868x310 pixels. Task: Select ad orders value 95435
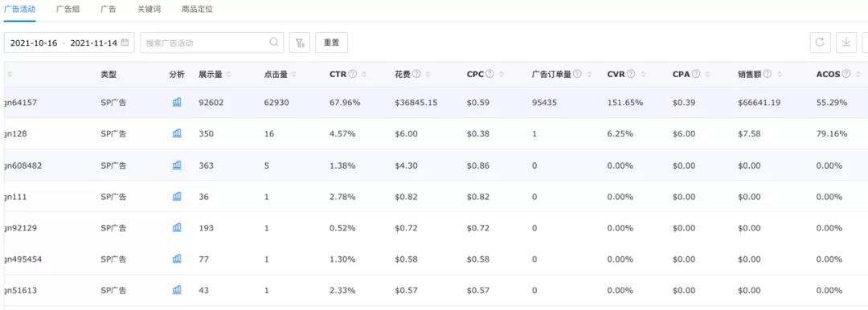[544, 103]
